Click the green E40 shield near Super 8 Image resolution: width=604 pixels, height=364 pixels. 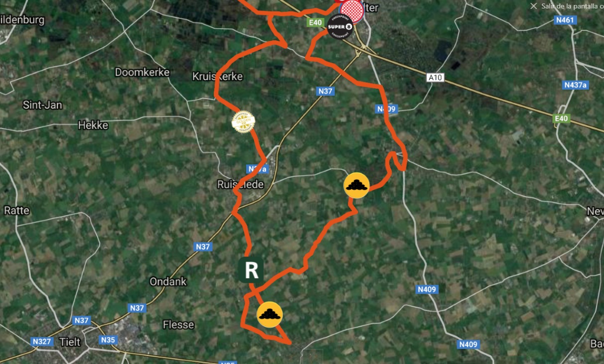[x=315, y=22]
